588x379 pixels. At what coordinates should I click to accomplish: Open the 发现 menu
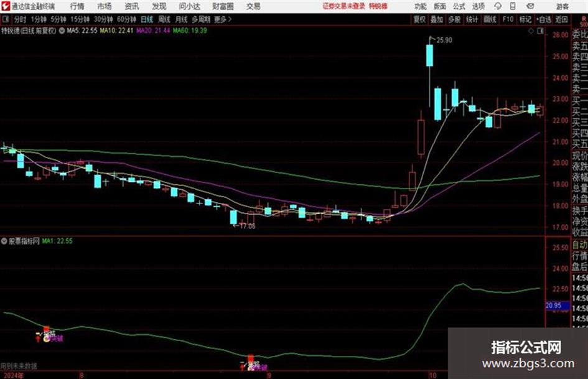(159, 6)
